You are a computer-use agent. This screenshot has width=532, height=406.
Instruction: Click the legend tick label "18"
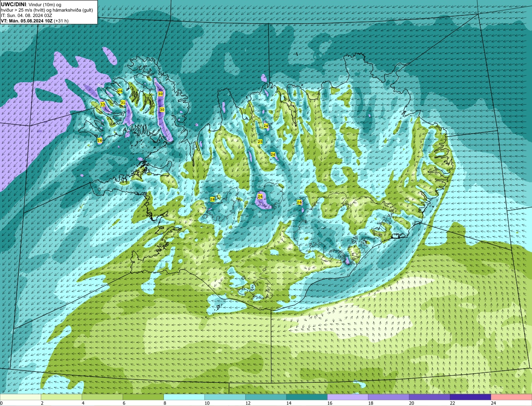click(x=371, y=403)
